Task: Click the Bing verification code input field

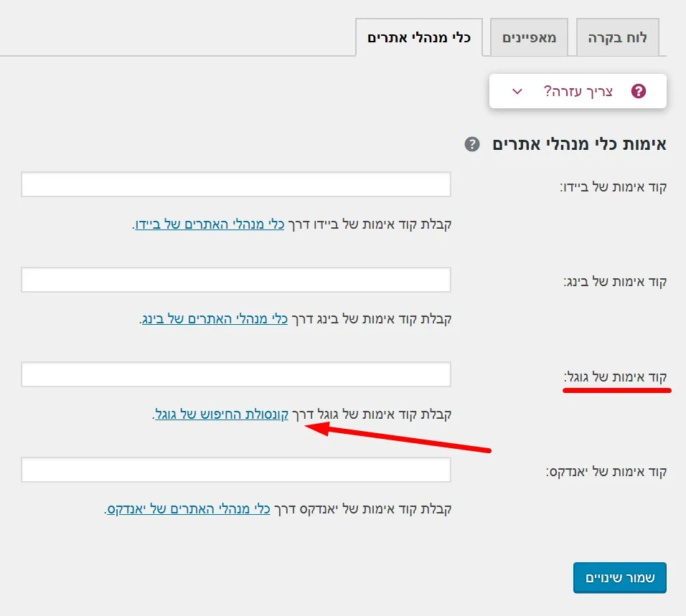Action: point(236,280)
